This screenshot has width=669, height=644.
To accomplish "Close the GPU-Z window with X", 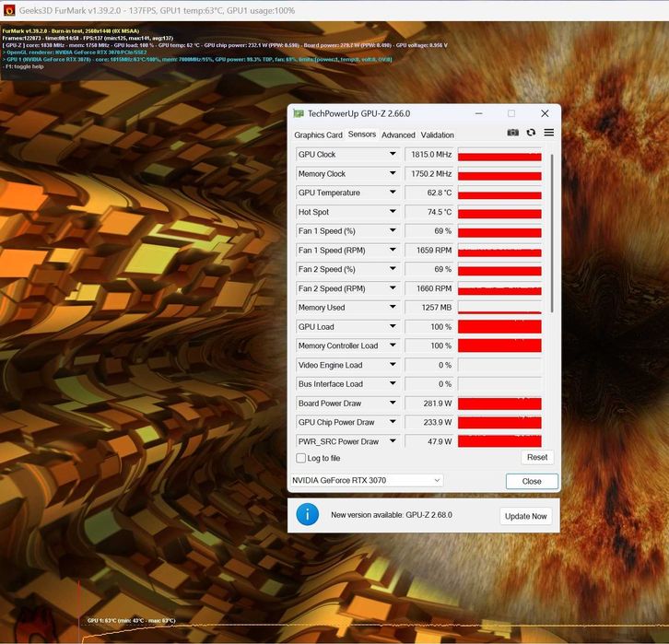I will coord(545,113).
